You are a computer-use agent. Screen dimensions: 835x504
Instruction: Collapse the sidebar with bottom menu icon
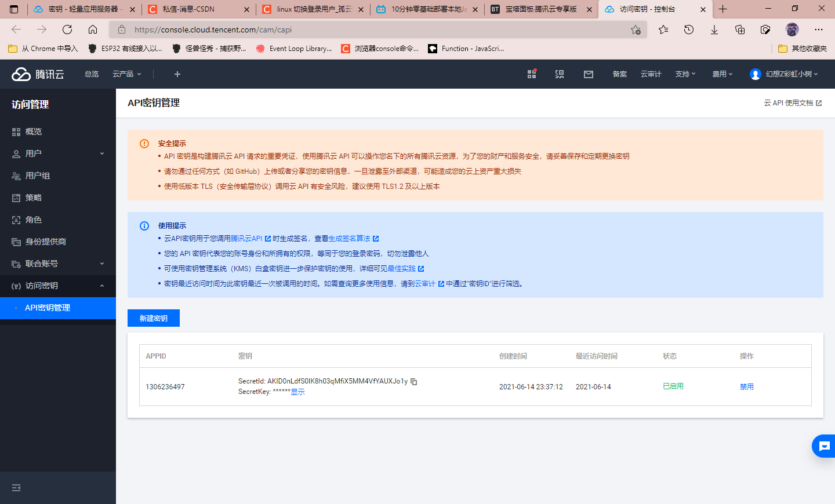pyautogui.click(x=16, y=488)
